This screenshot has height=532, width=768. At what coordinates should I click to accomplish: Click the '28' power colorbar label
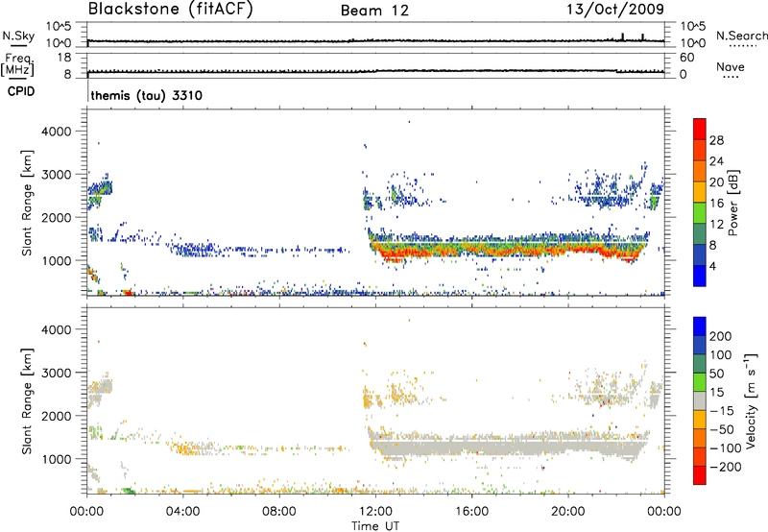pyautogui.click(x=716, y=140)
